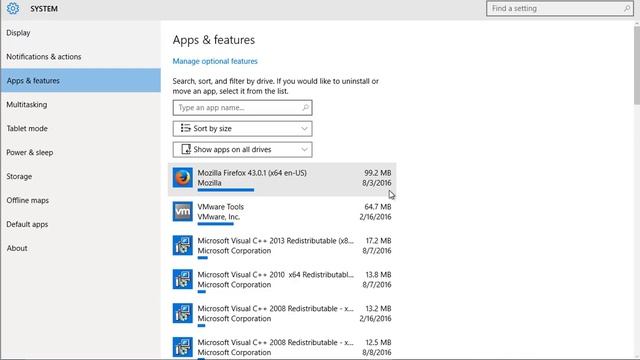Select Microsoft Visual C++ 2013 Redistributable entry

(282, 247)
